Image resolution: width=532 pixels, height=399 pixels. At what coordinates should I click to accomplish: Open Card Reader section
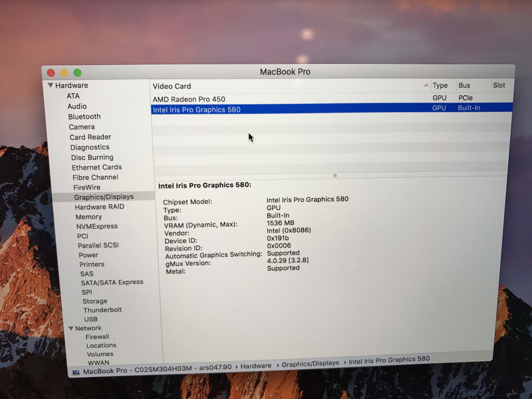(x=90, y=137)
